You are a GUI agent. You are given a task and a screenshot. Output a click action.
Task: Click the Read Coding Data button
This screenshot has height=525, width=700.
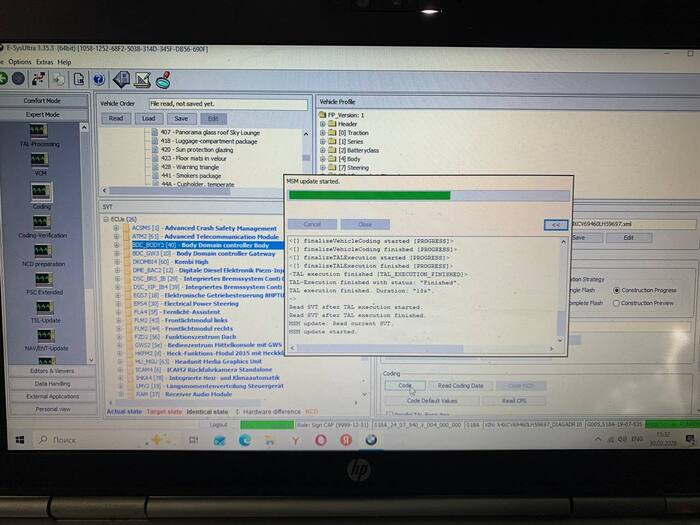460,385
